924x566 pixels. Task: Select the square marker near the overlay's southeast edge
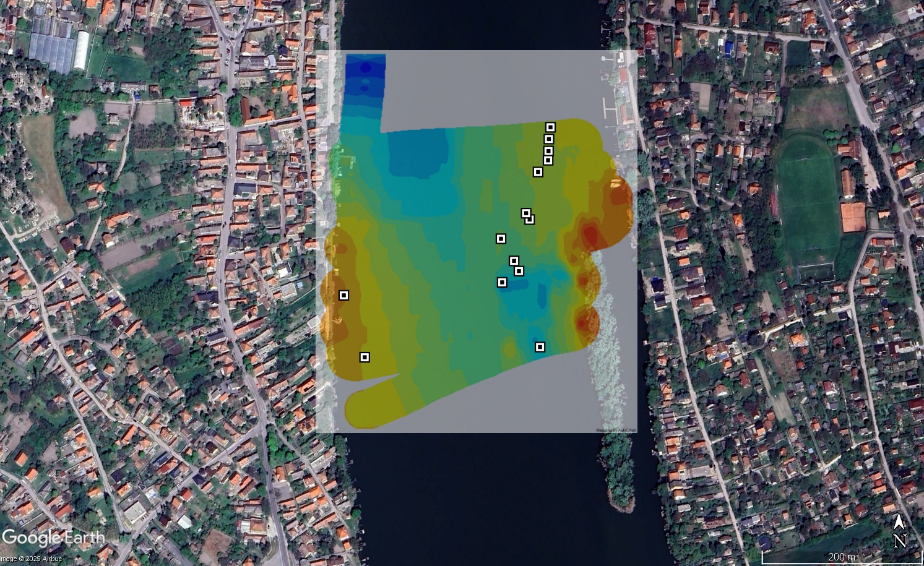tap(540, 347)
